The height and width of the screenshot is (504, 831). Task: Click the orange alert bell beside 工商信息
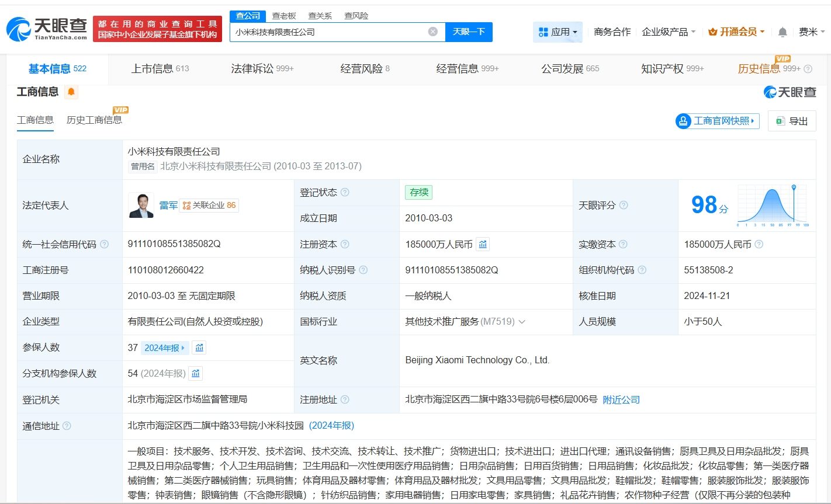coord(71,92)
